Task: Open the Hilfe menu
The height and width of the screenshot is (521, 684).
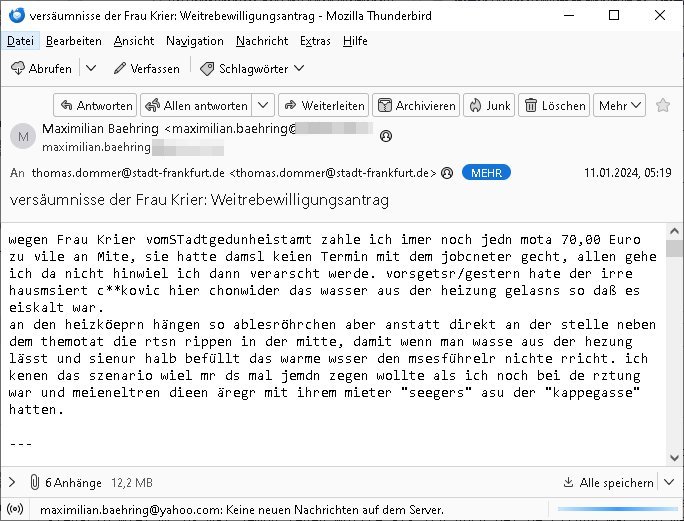Action: (x=355, y=41)
